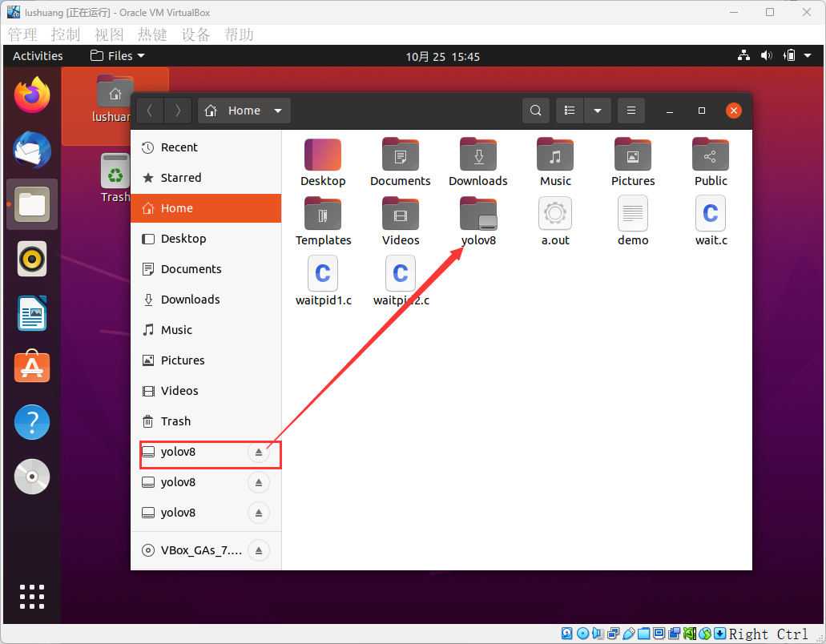The height and width of the screenshot is (644, 826).
Task: Open the Help icon in dock
Action: (x=32, y=422)
